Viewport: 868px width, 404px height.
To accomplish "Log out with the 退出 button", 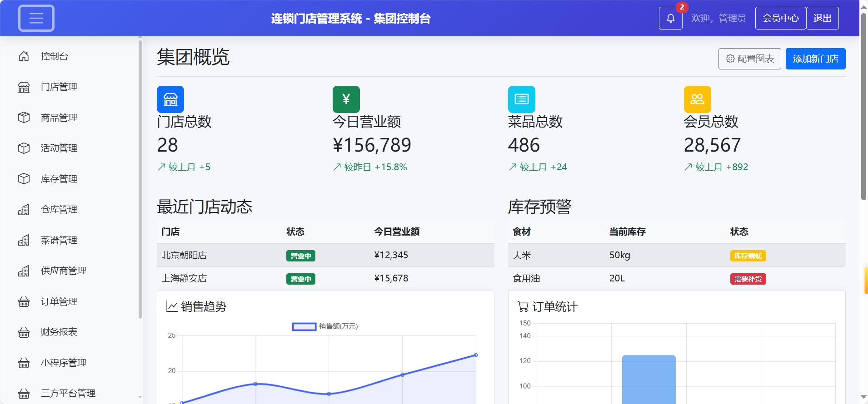I will [822, 18].
